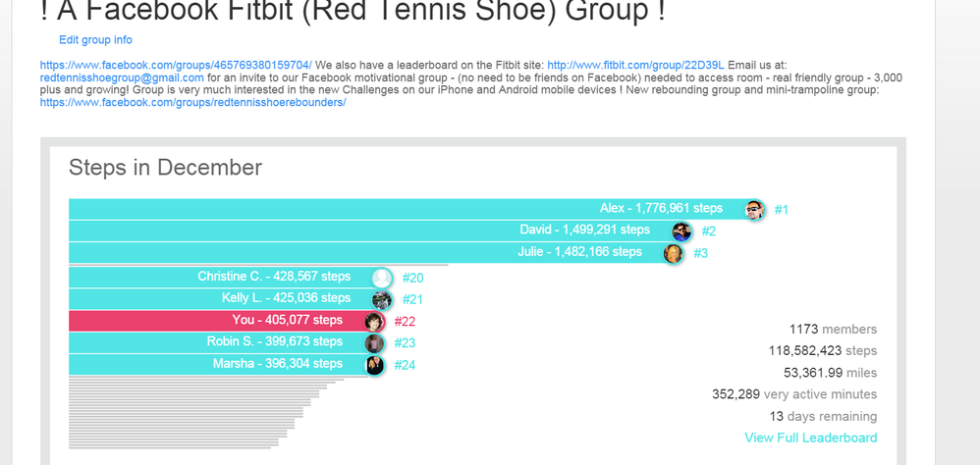Select the Julie 1,482,166 steps bar
980x465 pixels.
click(x=370, y=253)
